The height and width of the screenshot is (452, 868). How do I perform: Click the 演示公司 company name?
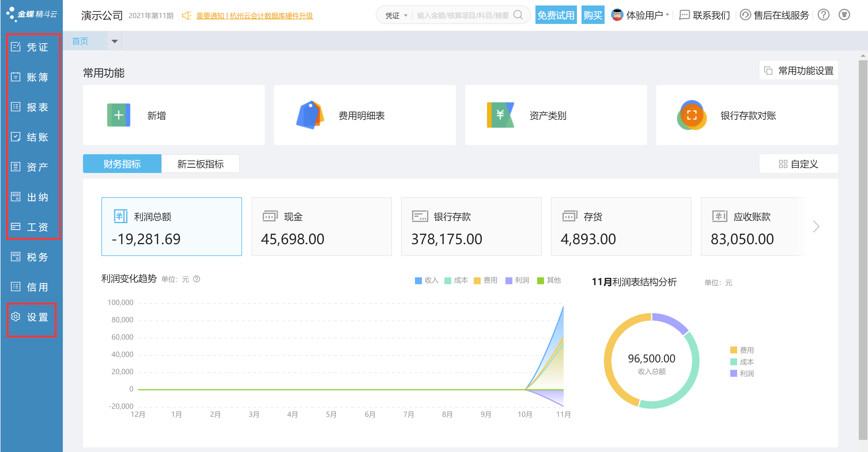pyautogui.click(x=102, y=16)
